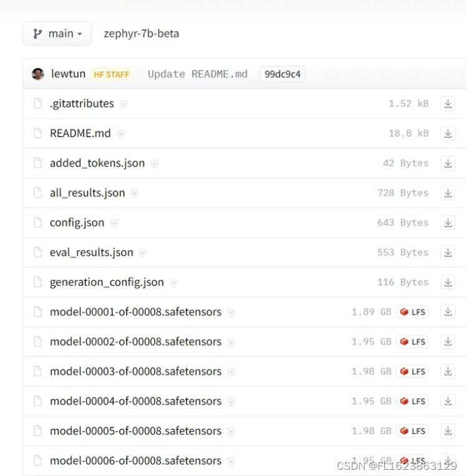The width and height of the screenshot is (466, 476).
Task: Open commit hash 99dc9c4
Action: coord(283,74)
